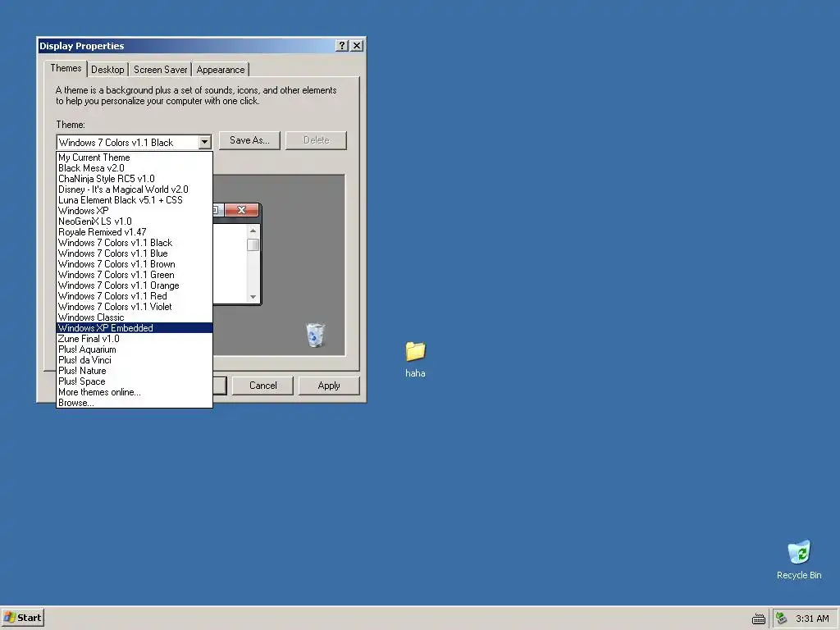Pick Disney - It's a Magical World v2.0
This screenshot has width=840, height=630.
[135, 189]
